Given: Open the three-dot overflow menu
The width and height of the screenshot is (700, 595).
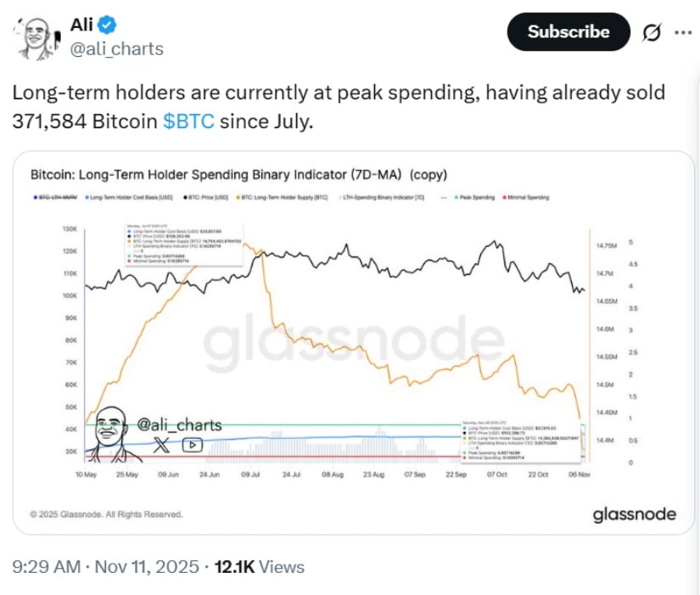Looking at the screenshot, I should pyautogui.click(x=684, y=32).
